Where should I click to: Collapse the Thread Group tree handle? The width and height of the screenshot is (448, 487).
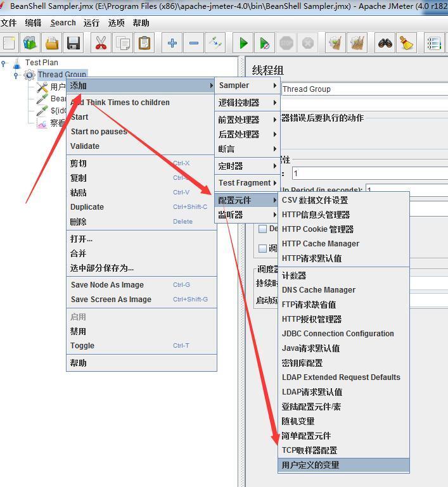16,75
